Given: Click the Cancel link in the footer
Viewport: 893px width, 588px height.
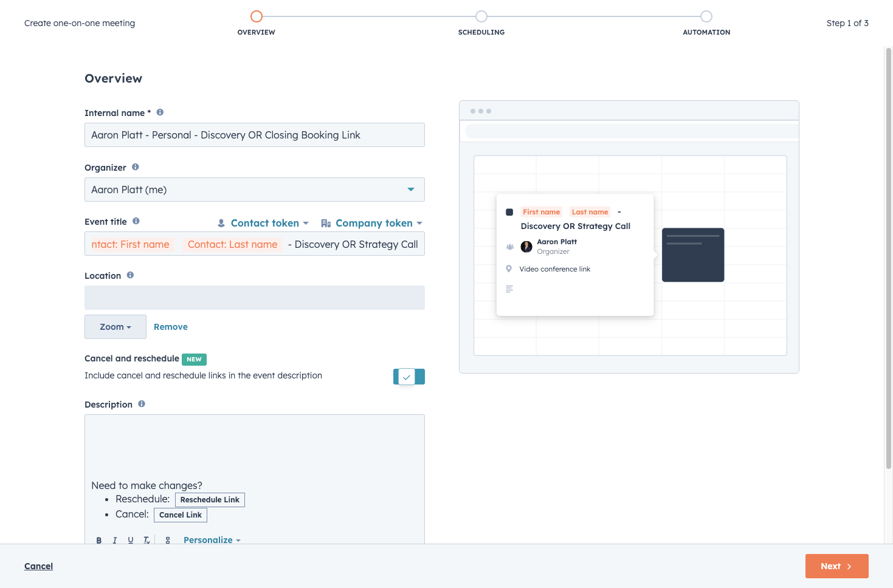Looking at the screenshot, I should [39, 566].
